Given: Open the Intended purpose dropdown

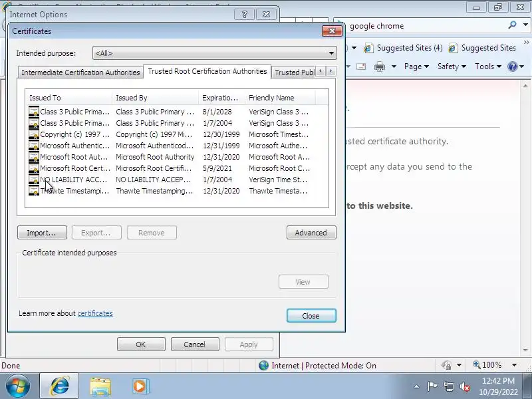Looking at the screenshot, I should [214, 53].
